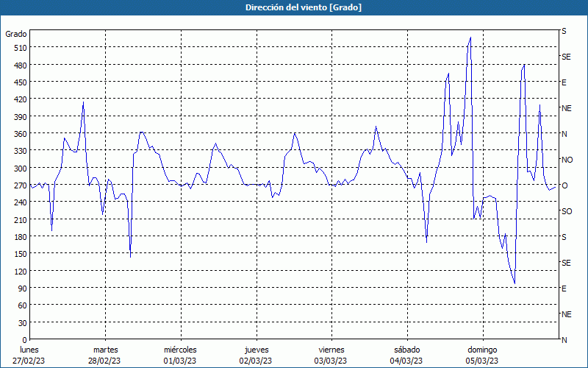Click the 'N' compass label at 360 level
588x368 pixels.
point(564,134)
